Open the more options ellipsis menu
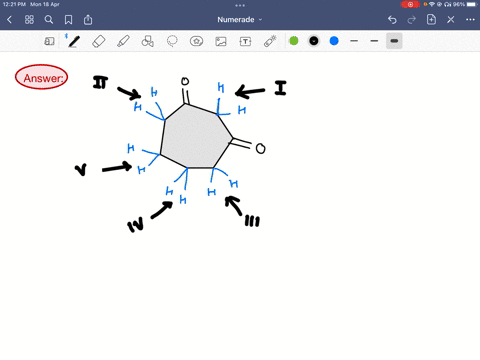Screen dimensions: 480x360 [470, 20]
